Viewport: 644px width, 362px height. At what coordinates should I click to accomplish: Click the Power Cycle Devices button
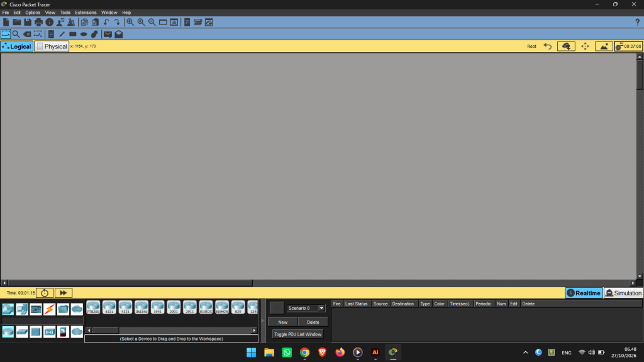[45, 293]
